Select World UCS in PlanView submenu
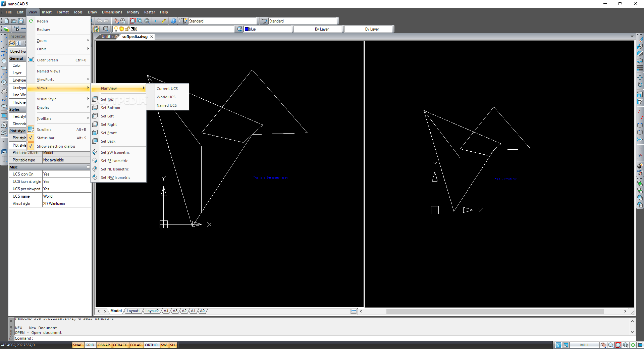The height and width of the screenshot is (349, 644). (168, 97)
